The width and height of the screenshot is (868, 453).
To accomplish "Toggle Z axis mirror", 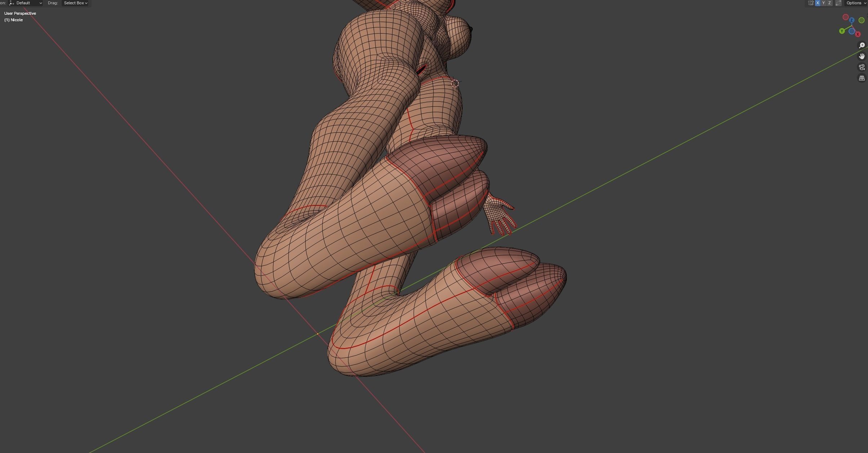I will [829, 3].
